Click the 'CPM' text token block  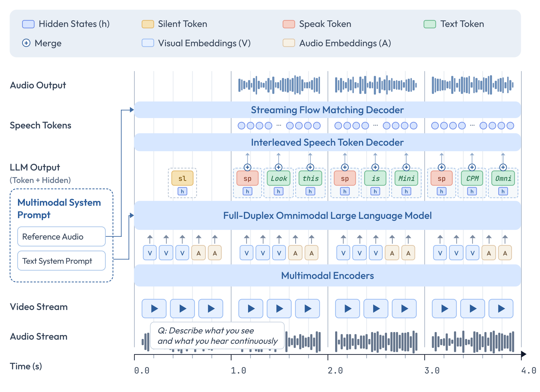(x=472, y=178)
